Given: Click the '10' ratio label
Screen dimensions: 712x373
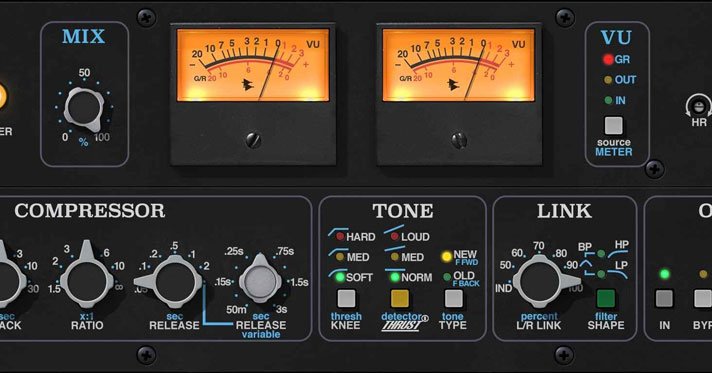Looking at the screenshot, I should click(118, 266).
